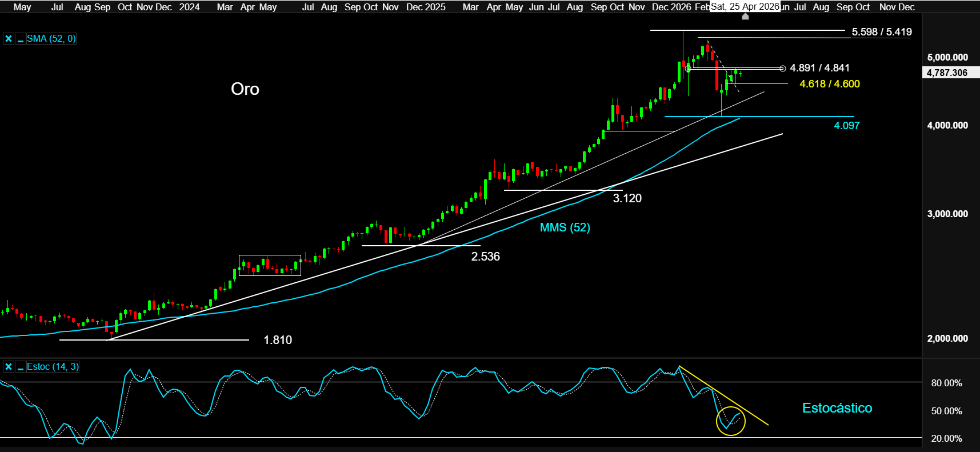The height and width of the screenshot is (452, 980).
Task: Click the 'Dec 2026' label on time axis
Action: [671, 7]
